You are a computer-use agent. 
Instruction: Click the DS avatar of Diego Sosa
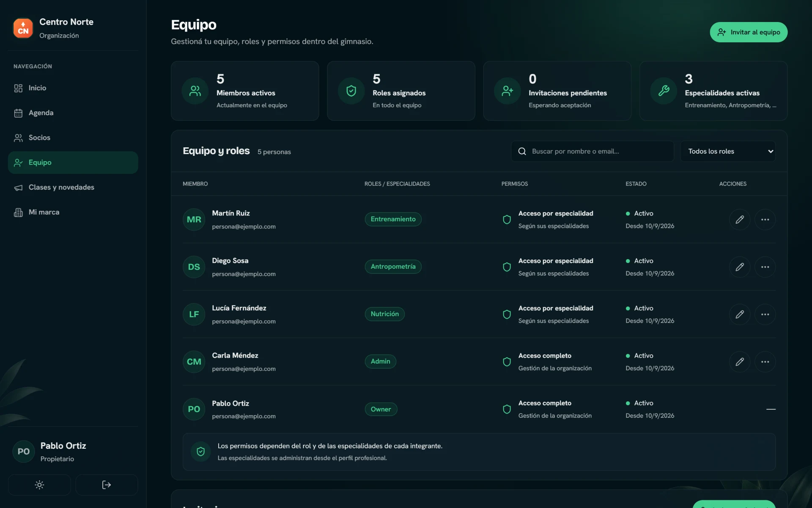pos(194,267)
